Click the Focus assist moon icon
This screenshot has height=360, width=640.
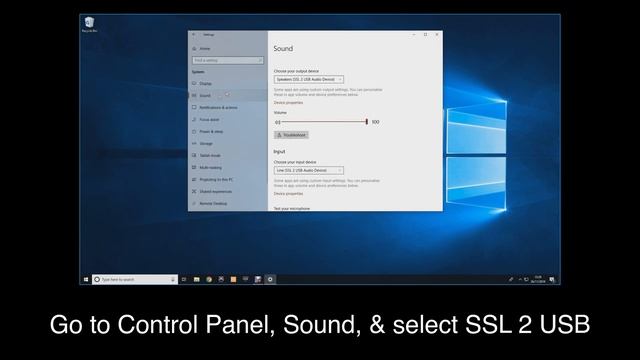pos(194,120)
